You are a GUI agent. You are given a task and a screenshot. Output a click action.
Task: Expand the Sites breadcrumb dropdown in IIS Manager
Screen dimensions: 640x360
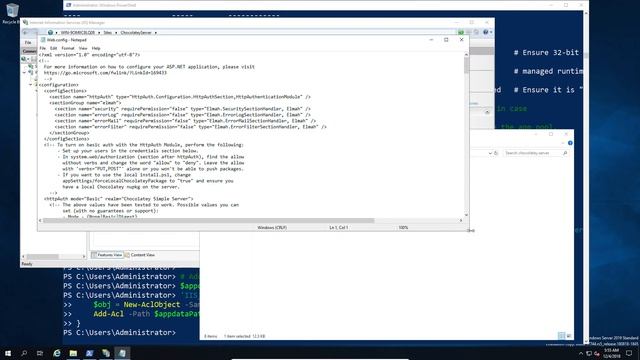click(116, 32)
